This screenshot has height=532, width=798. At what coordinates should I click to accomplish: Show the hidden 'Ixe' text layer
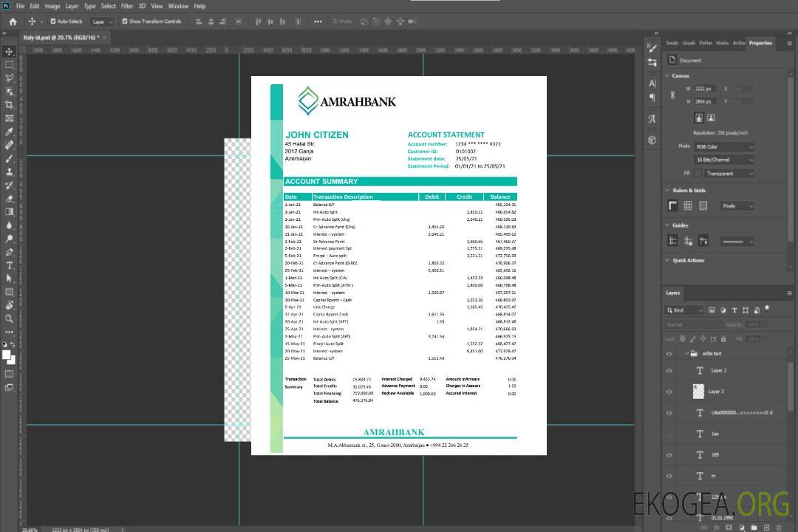click(669, 434)
